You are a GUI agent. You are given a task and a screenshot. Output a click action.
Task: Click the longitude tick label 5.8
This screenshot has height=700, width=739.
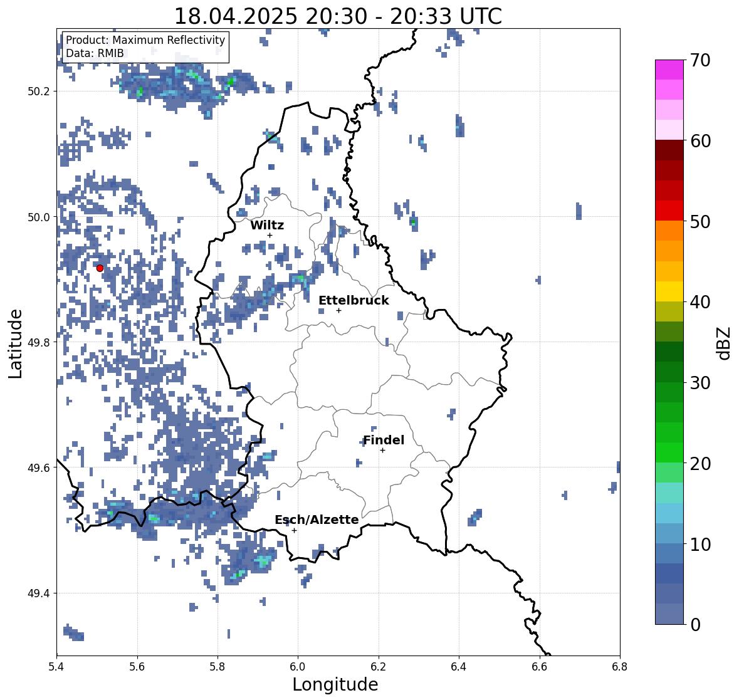pyautogui.click(x=218, y=666)
